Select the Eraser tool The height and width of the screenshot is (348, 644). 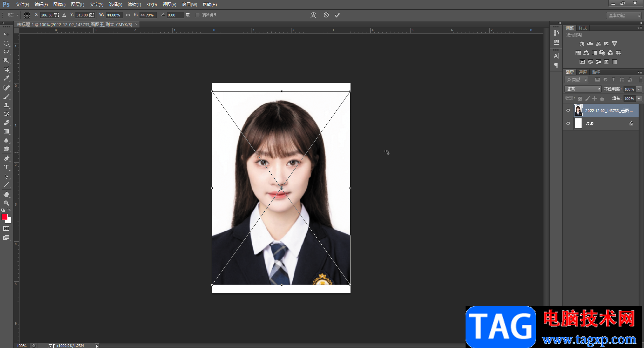pos(6,123)
